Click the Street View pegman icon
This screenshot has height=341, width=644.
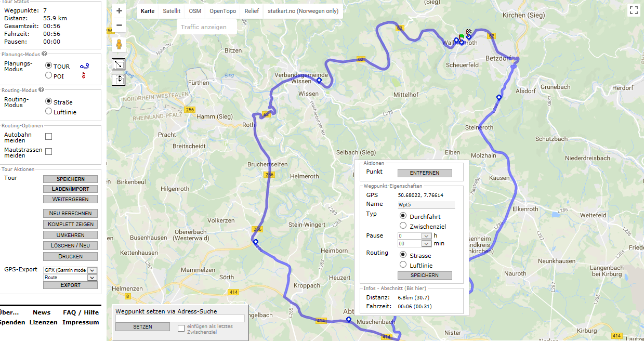click(119, 45)
